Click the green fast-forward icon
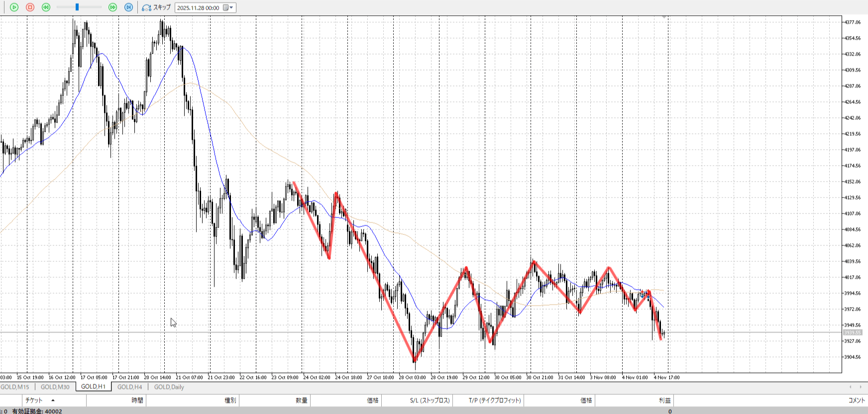This screenshot has width=868, height=414. pyautogui.click(x=112, y=7)
